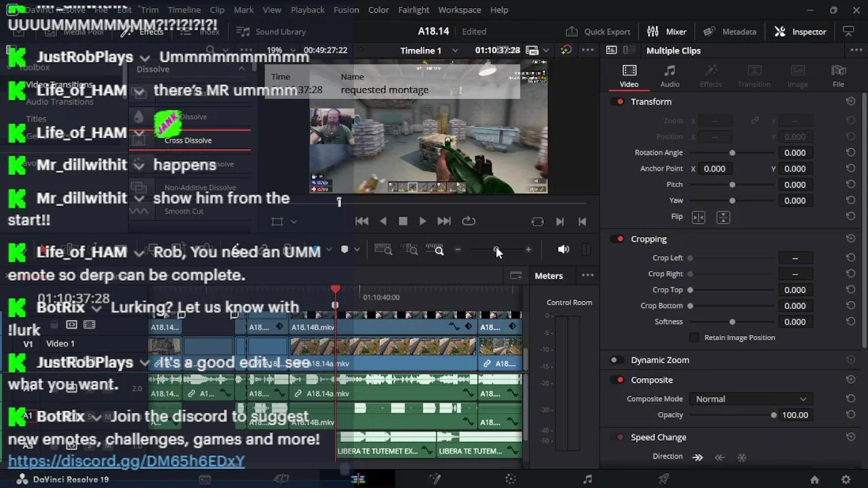The width and height of the screenshot is (868, 488).
Task: Adjust the Opacity slider
Action: pos(732,415)
